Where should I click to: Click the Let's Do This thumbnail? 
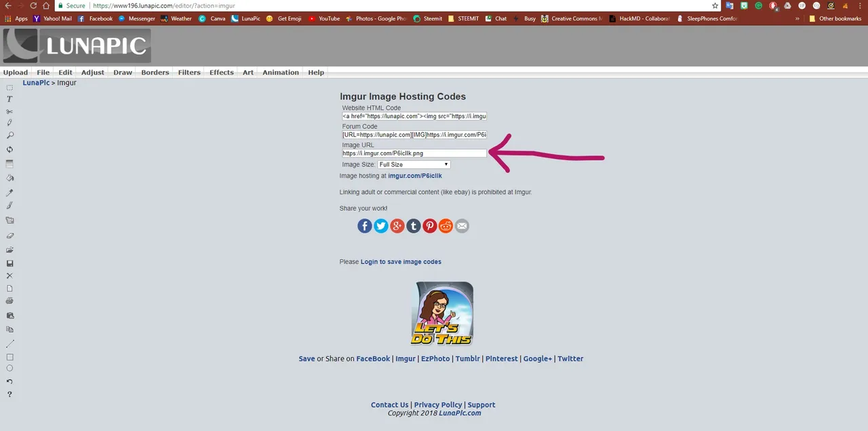point(441,314)
